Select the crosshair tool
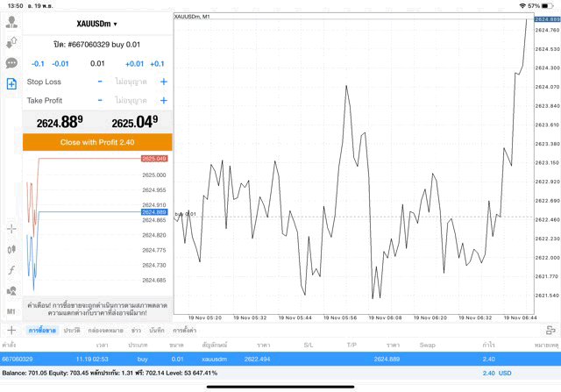The image size is (561, 392). [11, 228]
